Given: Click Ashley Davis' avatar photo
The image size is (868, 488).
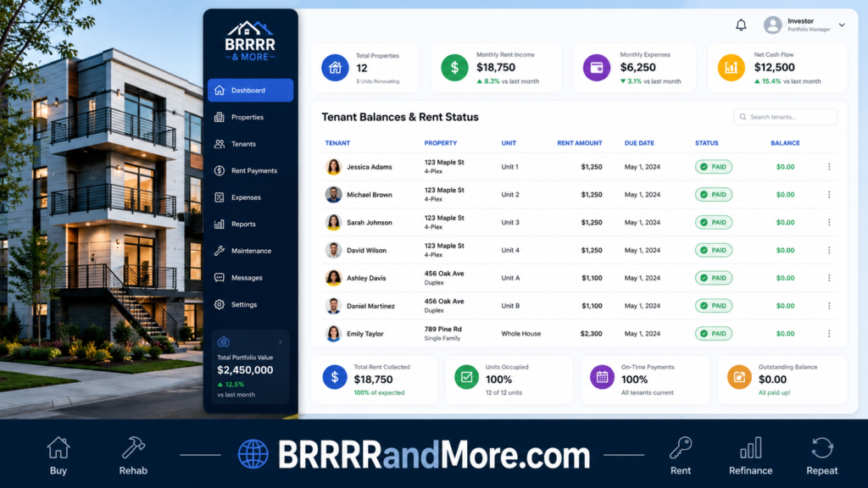Looking at the screenshot, I should click(x=333, y=278).
